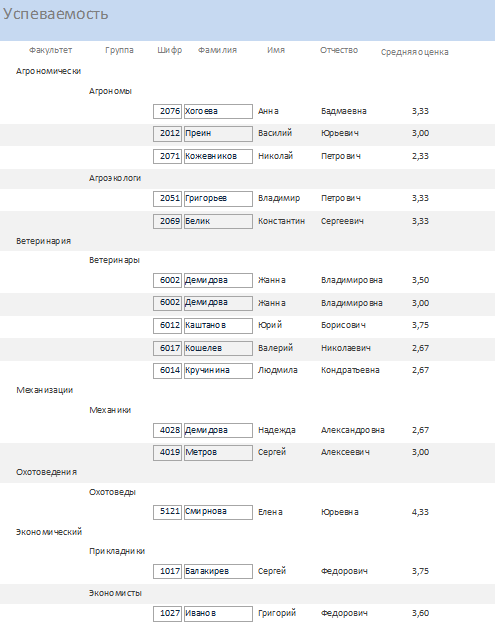Select the surname field Иванов
The image size is (497, 624).
(218, 613)
